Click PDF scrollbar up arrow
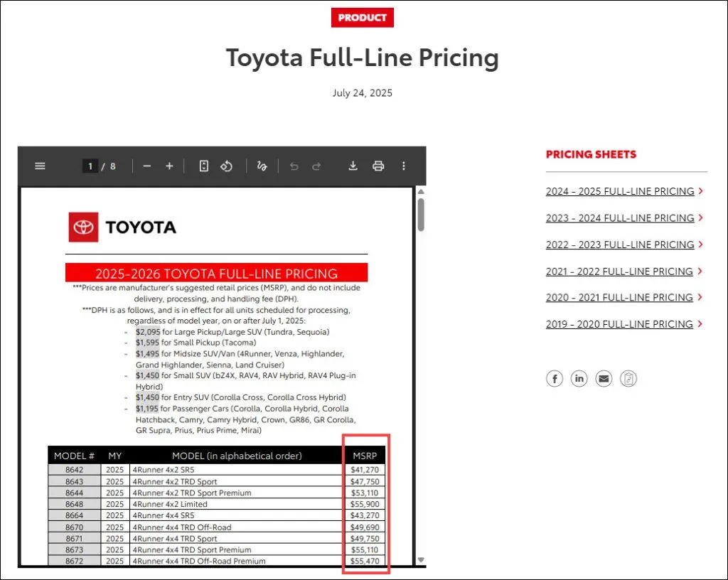The width and height of the screenshot is (728, 580). click(x=421, y=191)
